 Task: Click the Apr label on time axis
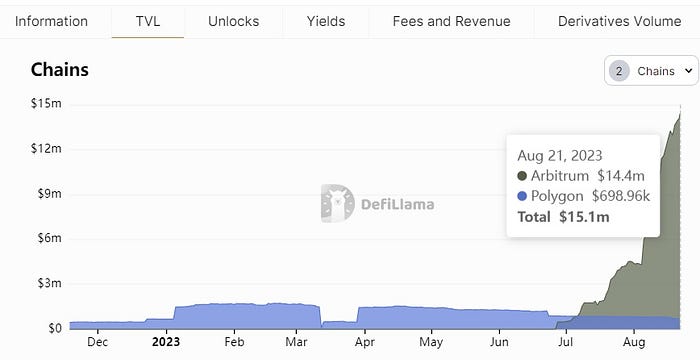(365, 342)
